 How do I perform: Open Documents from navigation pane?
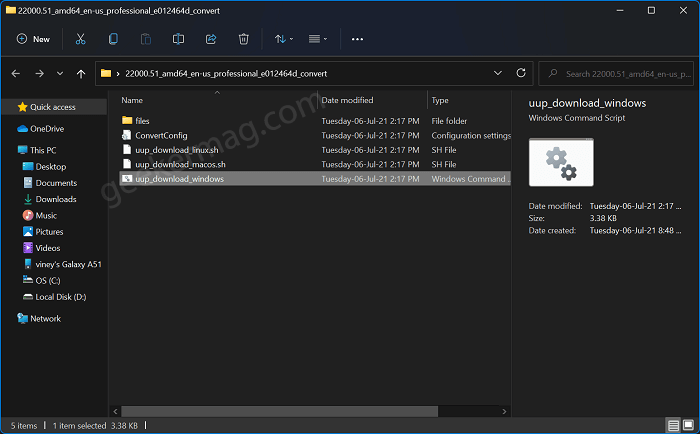(x=50, y=183)
